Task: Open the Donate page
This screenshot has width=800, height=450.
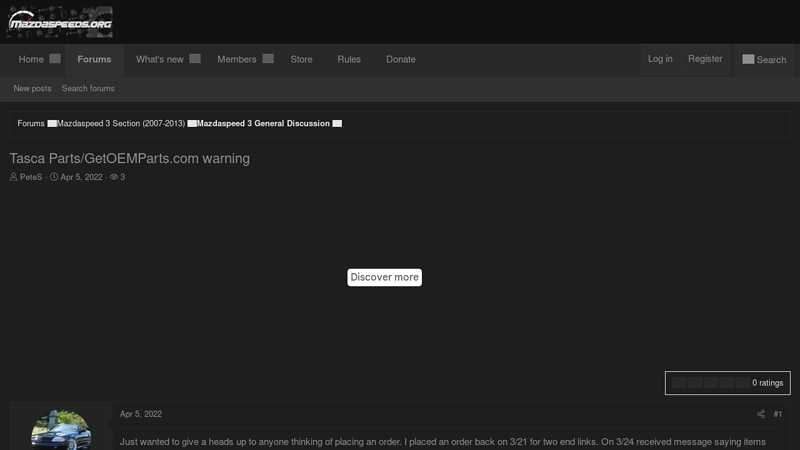Action: [x=401, y=59]
